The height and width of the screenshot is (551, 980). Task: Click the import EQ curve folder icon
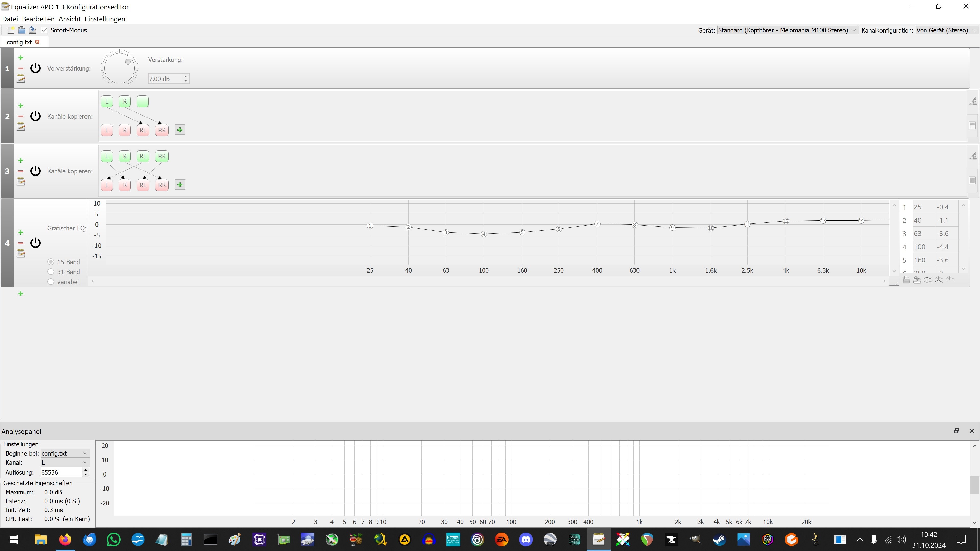(906, 280)
